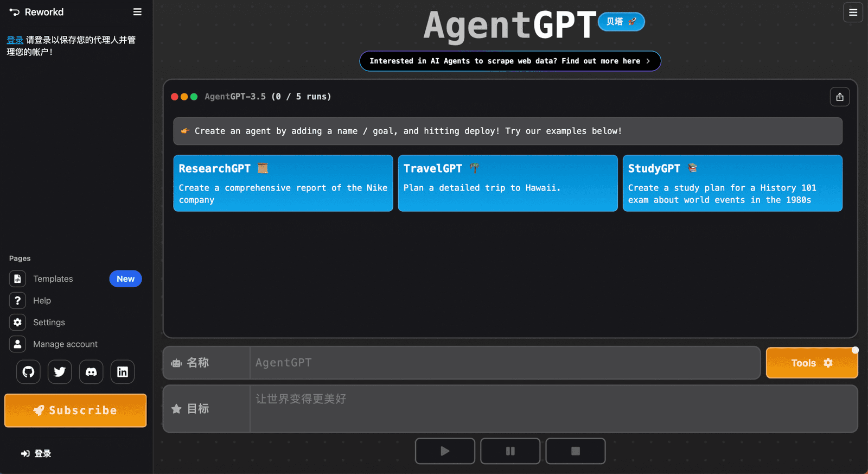Toggle the right-side hamburger panel
This screenshot has height=474, width=868.
[852, 12]
